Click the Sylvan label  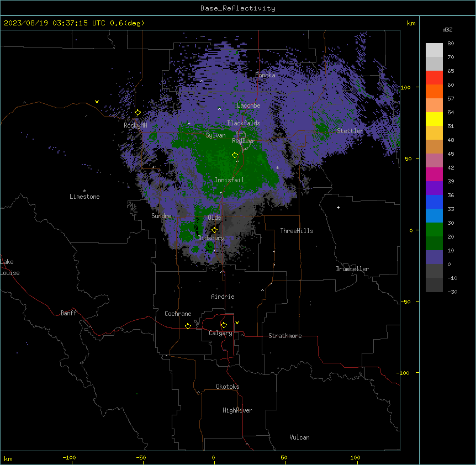point(215,135)
